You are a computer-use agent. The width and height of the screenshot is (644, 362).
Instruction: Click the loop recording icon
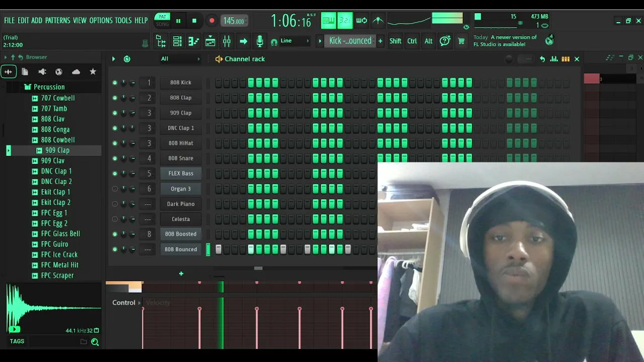[x=362, y=21]
